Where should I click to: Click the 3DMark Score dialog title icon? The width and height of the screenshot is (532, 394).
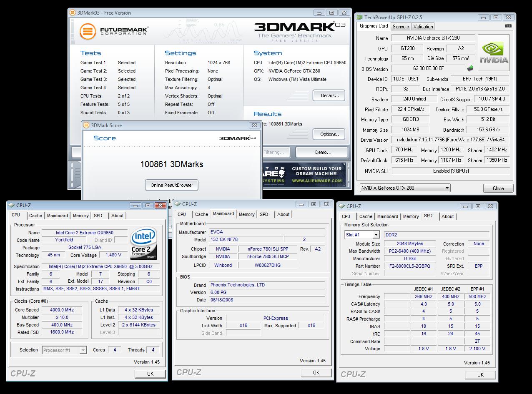click(86, 125)
